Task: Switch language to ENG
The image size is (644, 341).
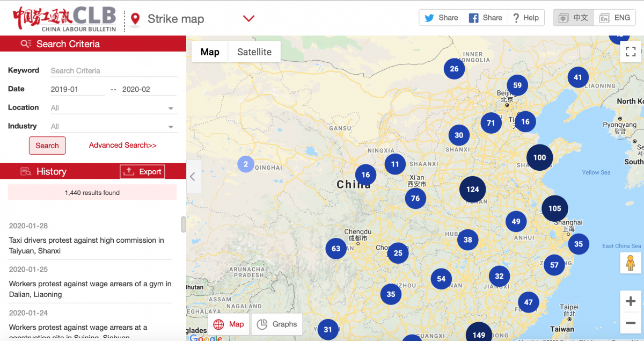Action: pyautogui.click(x=615, y=18)
